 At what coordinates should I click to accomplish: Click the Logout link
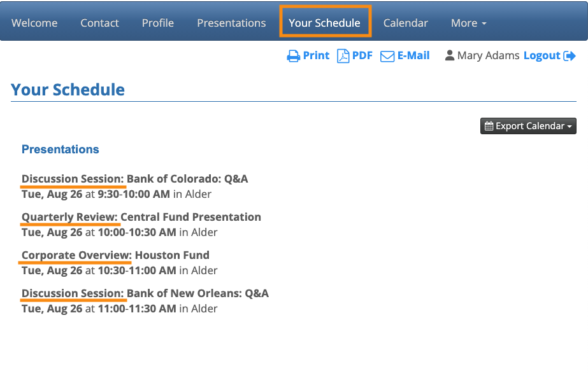click(541, 55)
